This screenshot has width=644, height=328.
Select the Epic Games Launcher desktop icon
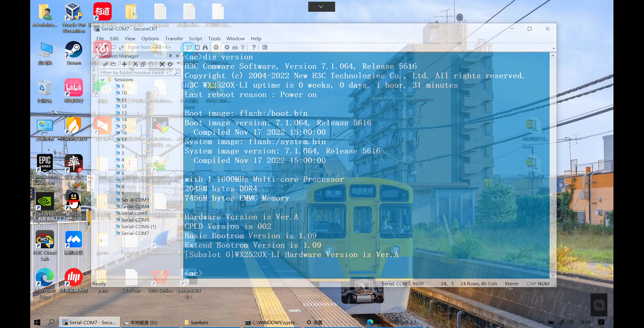point(45,170)
